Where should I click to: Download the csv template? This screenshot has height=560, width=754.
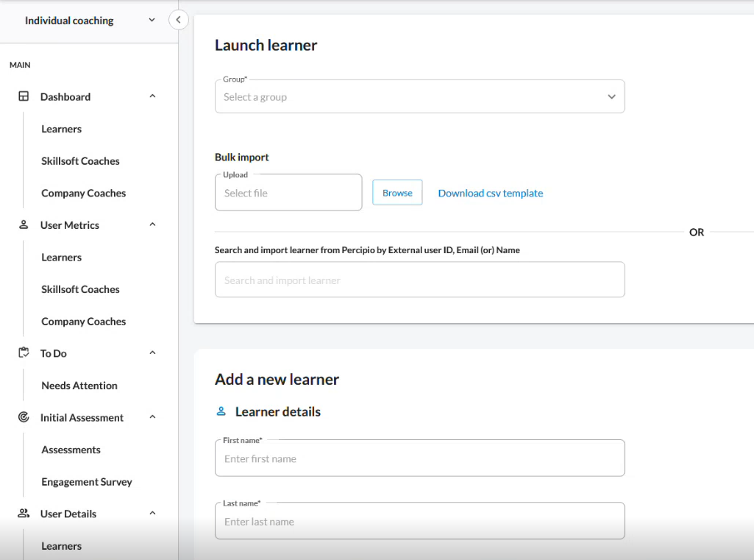tap(491, 192)
